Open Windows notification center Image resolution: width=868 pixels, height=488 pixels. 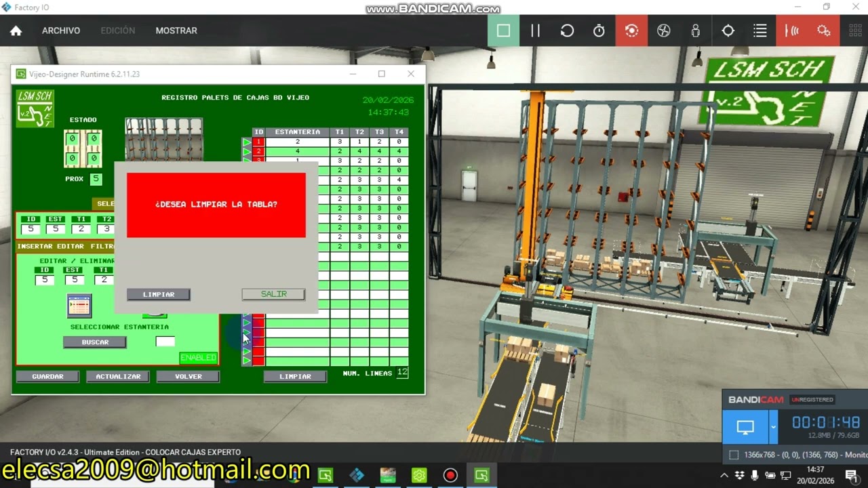point(851,475)
